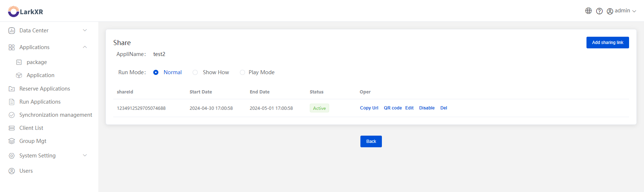Click the Copy Url link
The width and height of the screenshot is (644, 192).
[369, 108]
